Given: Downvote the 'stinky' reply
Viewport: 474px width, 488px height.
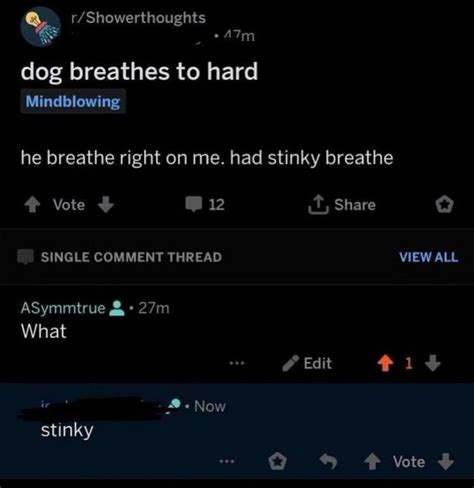Looking at the screenshot, I should click(446, 462).
